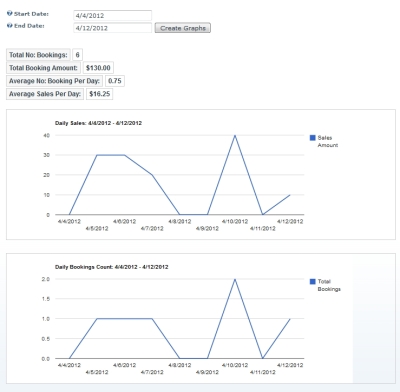Click the 4/12/2012 endpoint on the Daily Sales line
The width and height of the screenshot is (400, 392).
(x=290, y=195)
